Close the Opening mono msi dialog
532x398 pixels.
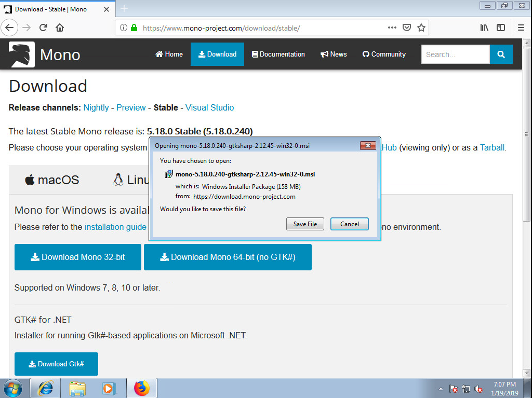click(368, 145)
